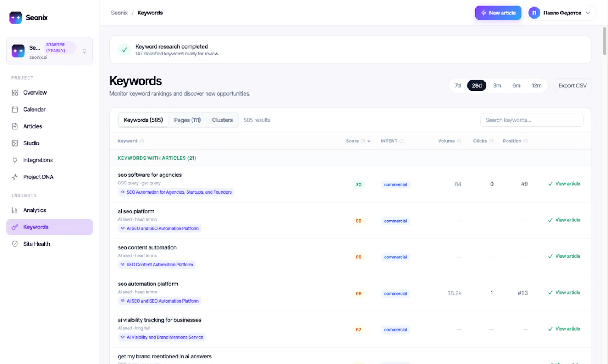Image resolution: width=608 pixels, height=364 pixels.
Task: Switch to Keywords (585) tab
Action: 143,120
